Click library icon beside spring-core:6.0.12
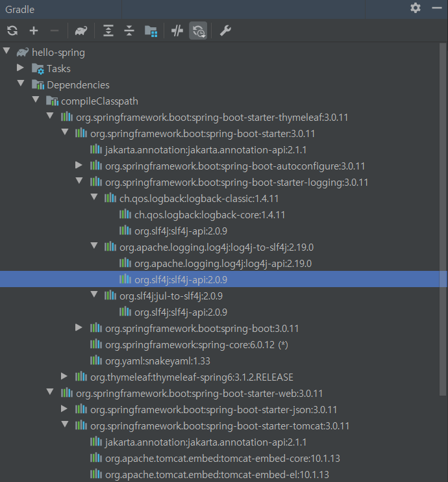The image size is (448, 482). 96,344
